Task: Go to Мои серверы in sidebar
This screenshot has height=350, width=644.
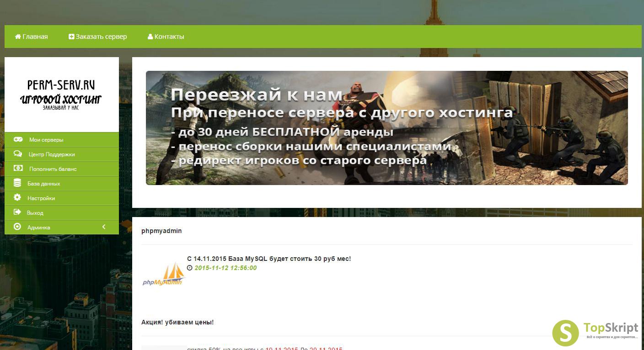Action: click(62, 139)
